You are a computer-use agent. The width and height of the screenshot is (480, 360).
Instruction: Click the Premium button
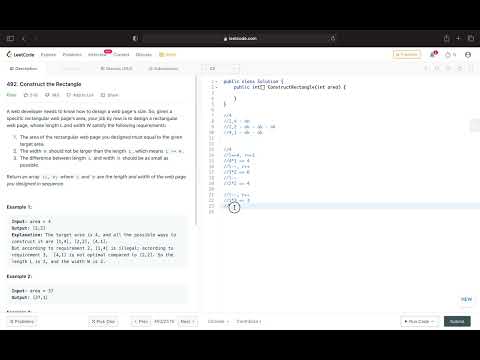click(x=407, y=54)
